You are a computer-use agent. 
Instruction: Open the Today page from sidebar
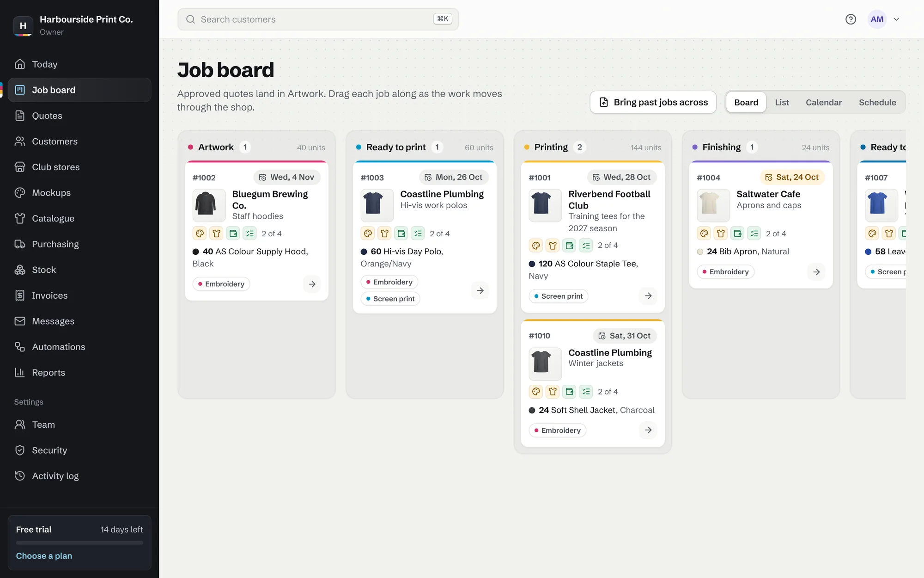click(x=79, y=64)
